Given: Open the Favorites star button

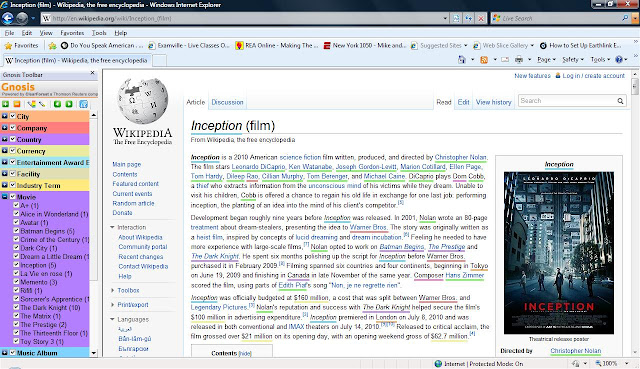Looking at the screenshot, I should tap(21, 45).
